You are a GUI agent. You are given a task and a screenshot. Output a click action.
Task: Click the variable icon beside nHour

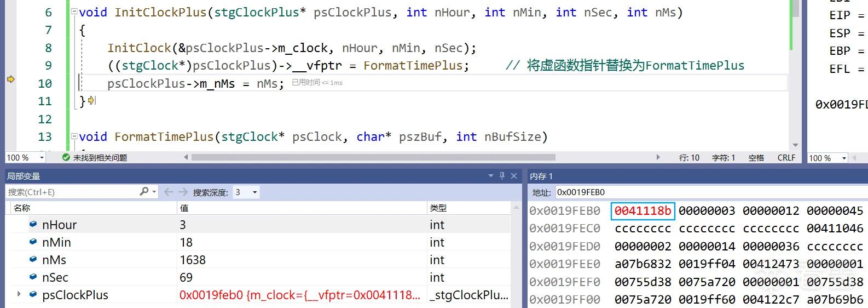(33, 224)
